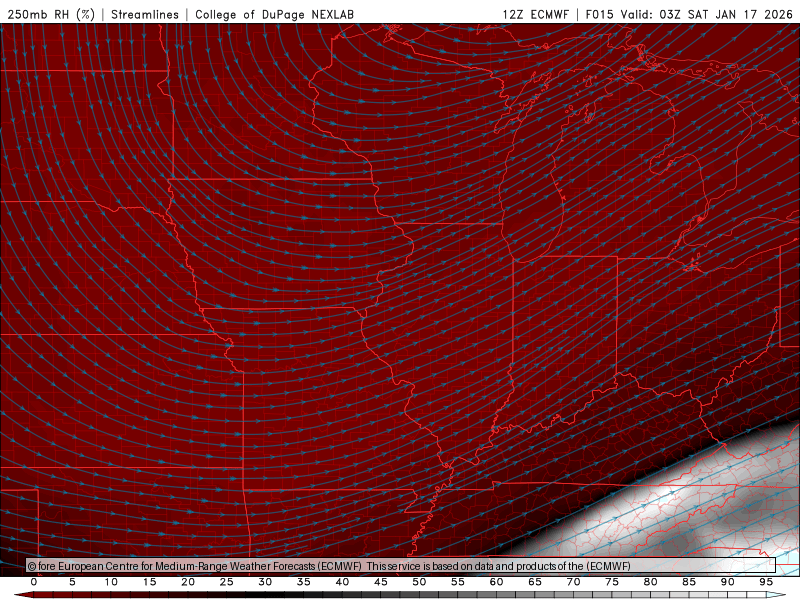Click "03Z SAT JAN 17 2026" valid time
The width and height of the screenshot is (800, 600).
click(x=726, y=14)
